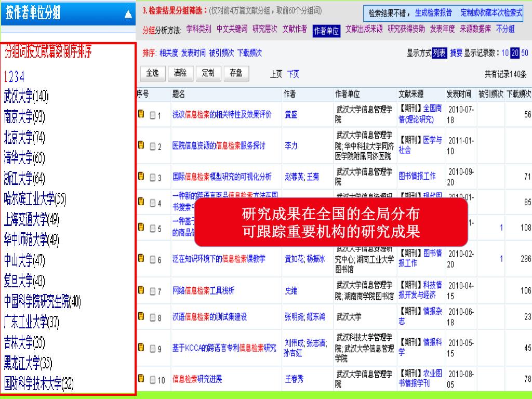Screen dimensions: 532x399
Task: Filter by 南京大学(93) group
Action: click(24, 117)
